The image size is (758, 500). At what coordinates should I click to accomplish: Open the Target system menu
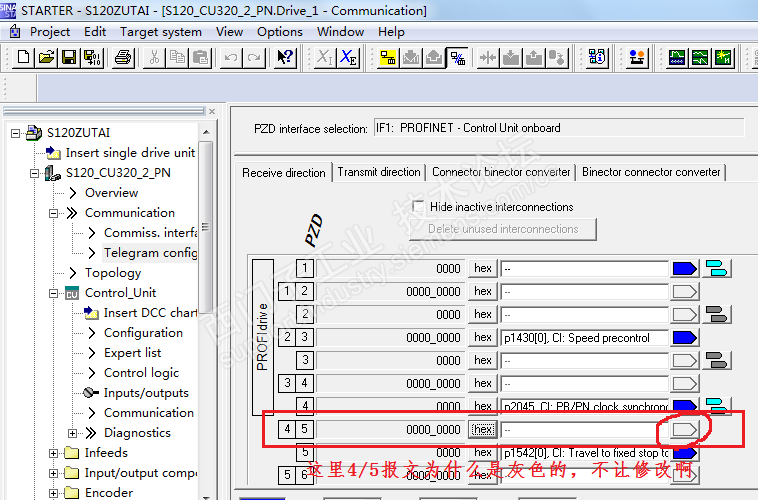(x=161, y=32)
